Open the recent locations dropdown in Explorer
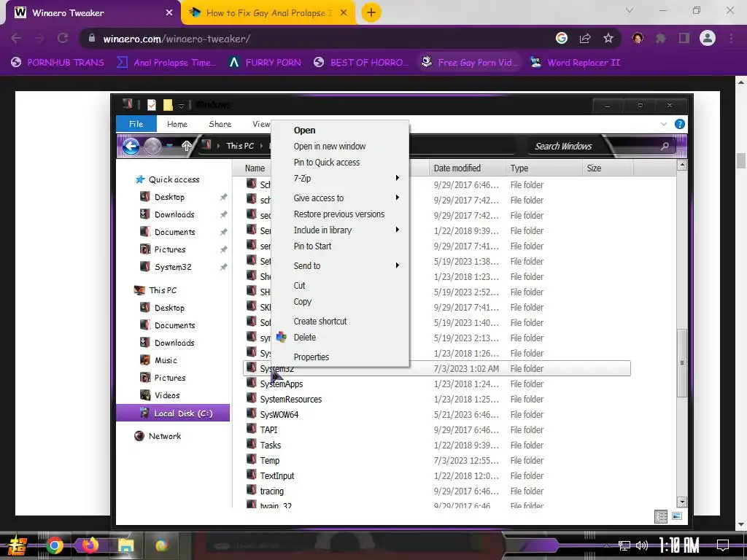The width and height of the screenshot is (747, 560). point(170,146)
